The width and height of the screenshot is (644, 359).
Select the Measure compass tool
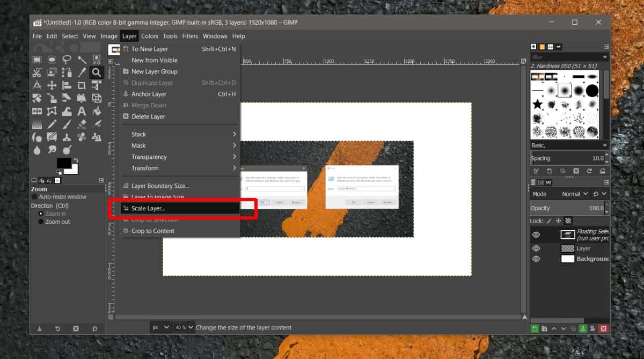coord(37,85)
